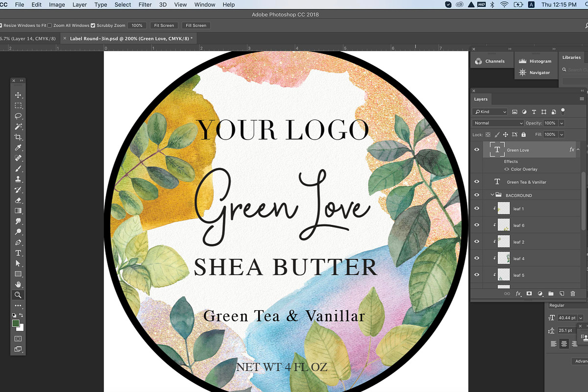Open layer styles via the fx icon
Screen dimensions: 588x392
[x=518, y=294]
